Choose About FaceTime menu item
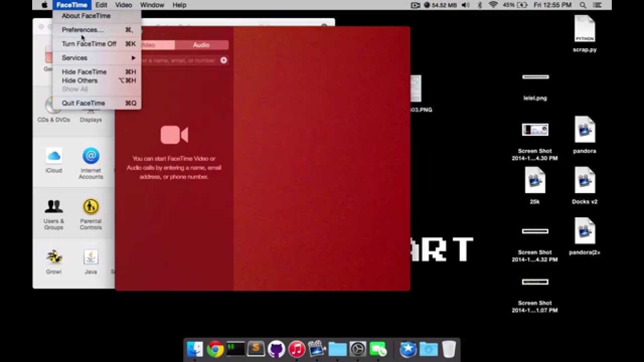 point(97,16)
